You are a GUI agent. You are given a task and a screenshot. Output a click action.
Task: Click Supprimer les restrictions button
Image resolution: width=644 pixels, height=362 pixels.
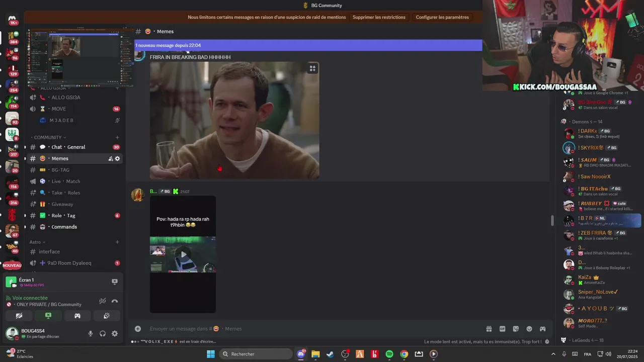click(x=379, y=17)
